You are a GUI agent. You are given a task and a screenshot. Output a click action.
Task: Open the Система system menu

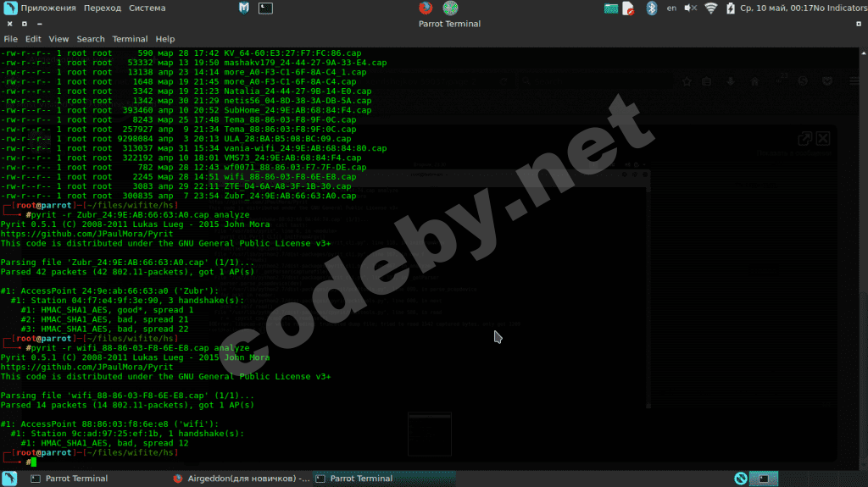tap(147, 8)
